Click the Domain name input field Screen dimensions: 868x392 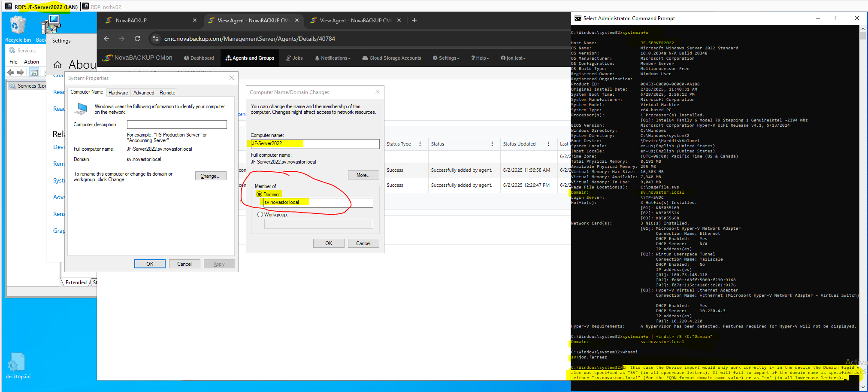click(318, 203)
